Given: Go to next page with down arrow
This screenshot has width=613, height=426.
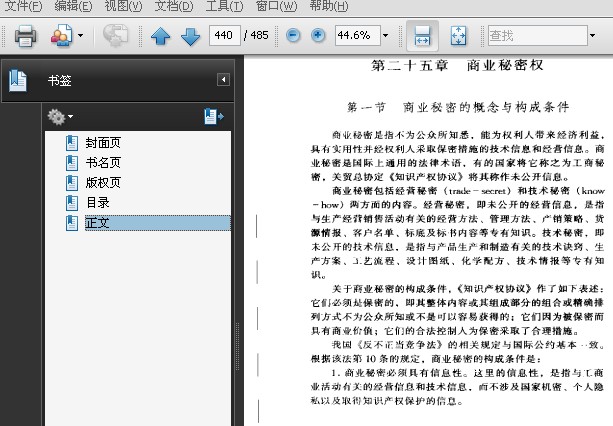Looking at the screenshot, I should [190, 37].
